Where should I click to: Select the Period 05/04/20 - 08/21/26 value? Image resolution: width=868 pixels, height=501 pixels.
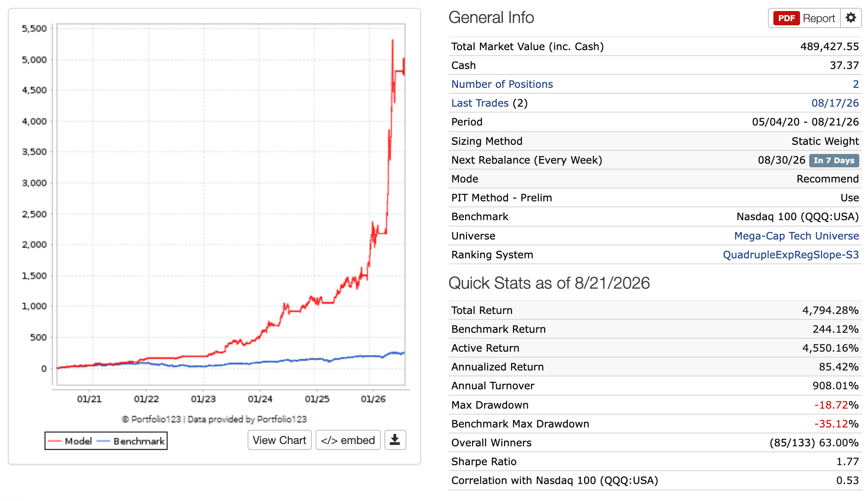coord(805,122)
